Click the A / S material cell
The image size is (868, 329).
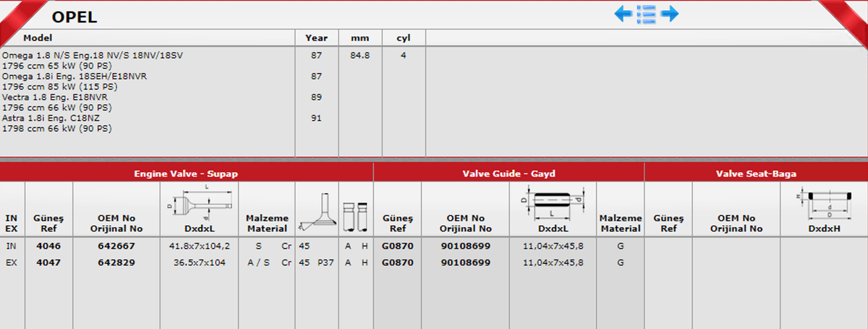pos(257,262)
